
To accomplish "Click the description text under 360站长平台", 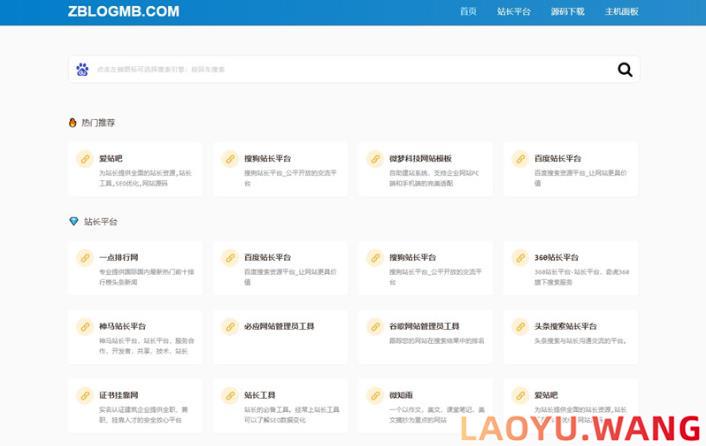I will pos(582,277).
